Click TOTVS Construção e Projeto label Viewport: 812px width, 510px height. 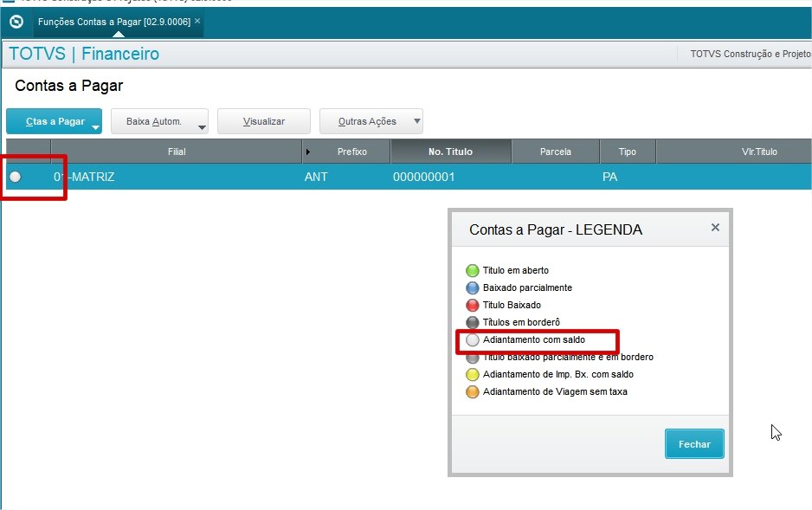751,54
